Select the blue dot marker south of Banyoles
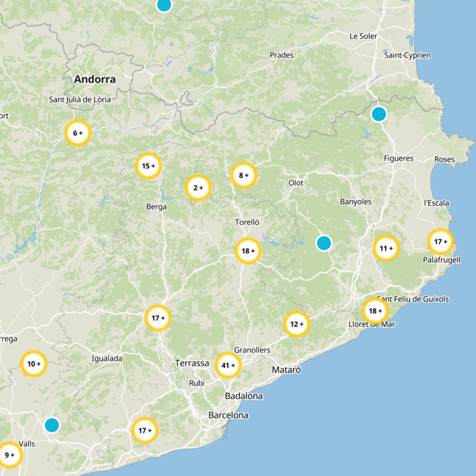 coord(324,243)
